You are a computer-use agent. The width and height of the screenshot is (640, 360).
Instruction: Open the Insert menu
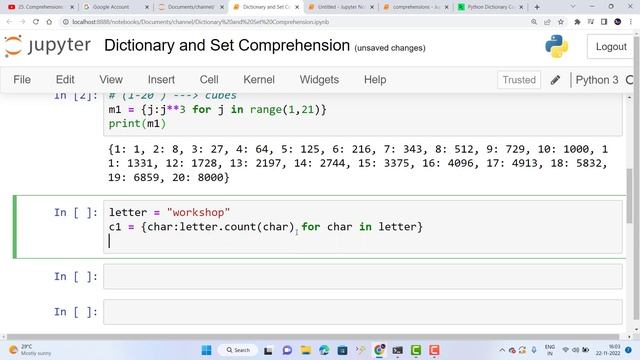click(161, 80)
